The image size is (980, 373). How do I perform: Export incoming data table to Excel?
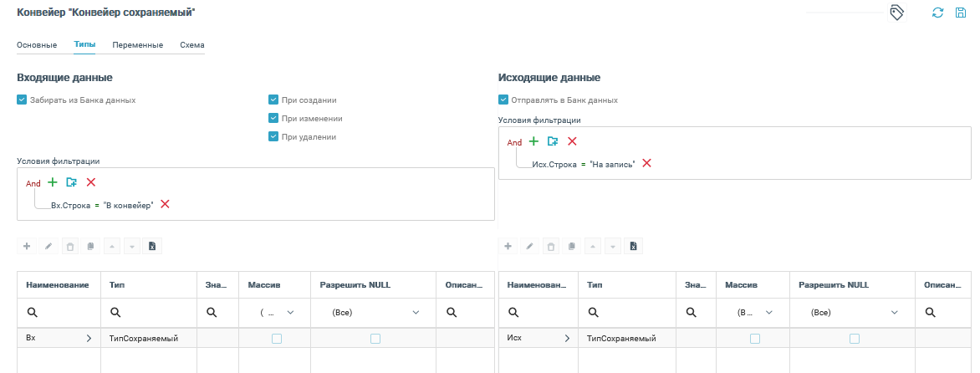coord(152,246)
